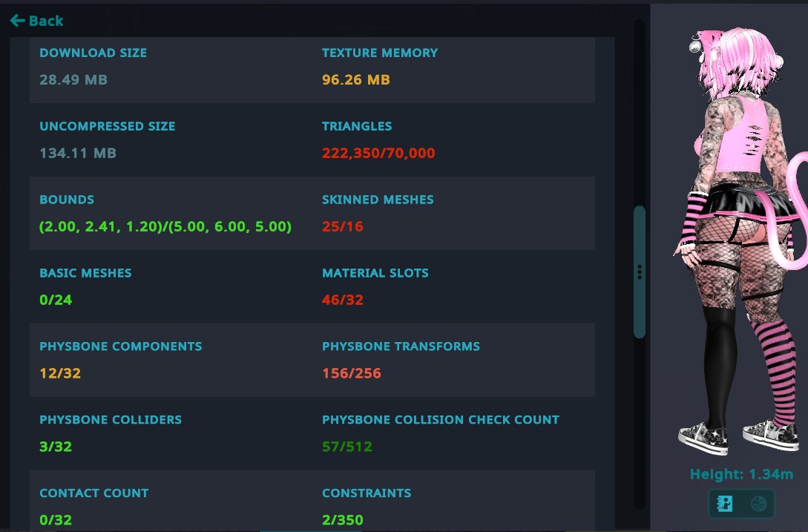Select the full-body avatar pose preview icon
This screenshot has width=808, height=532.
click(725, 503)
